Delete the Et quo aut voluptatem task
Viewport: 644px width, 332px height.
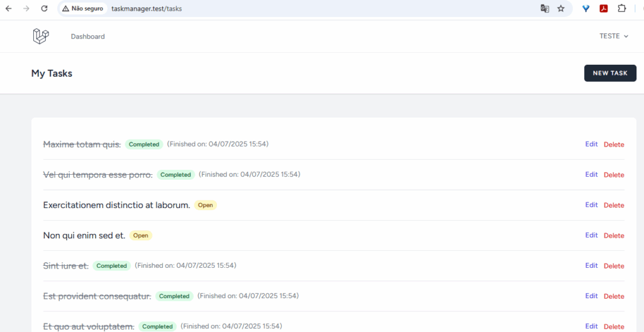click(614, 327)
